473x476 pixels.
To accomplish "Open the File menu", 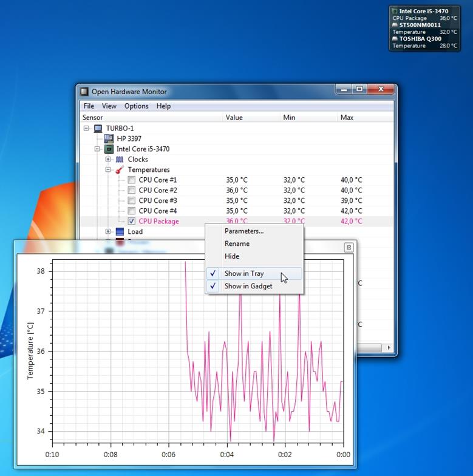I will click(89, 106).
